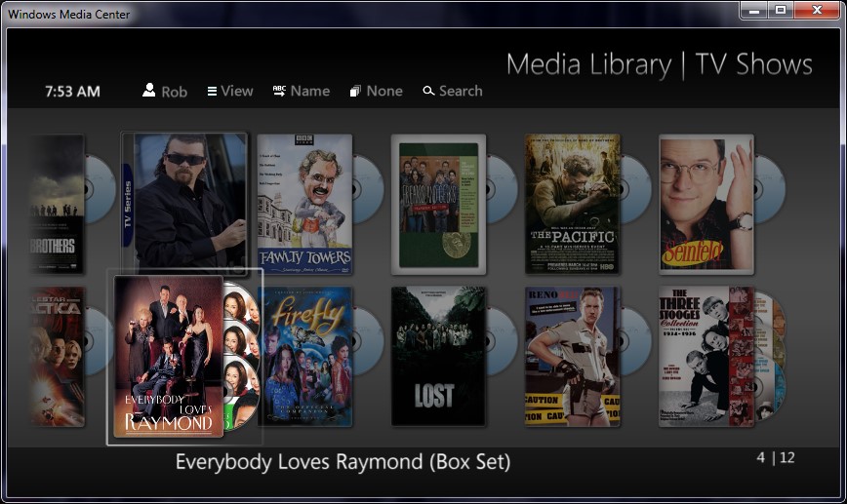The image size is (847, 504).
Task: Open the Freaks and Geeks cover
Action: [439, 205]
